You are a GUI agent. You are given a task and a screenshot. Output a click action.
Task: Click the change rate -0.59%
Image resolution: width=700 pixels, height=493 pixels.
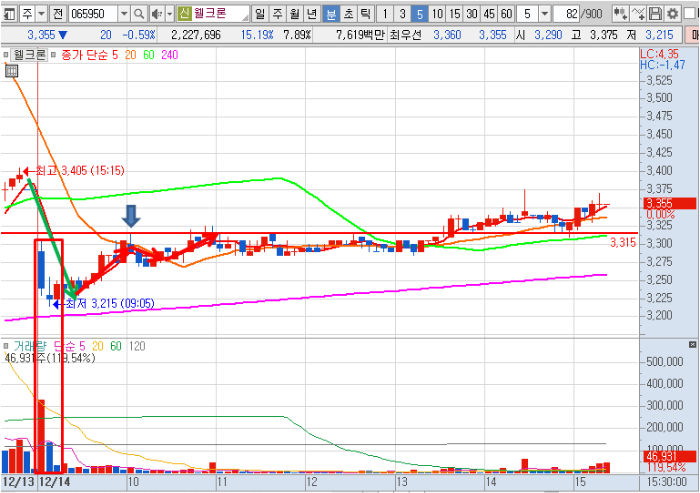tap(139, 35)
